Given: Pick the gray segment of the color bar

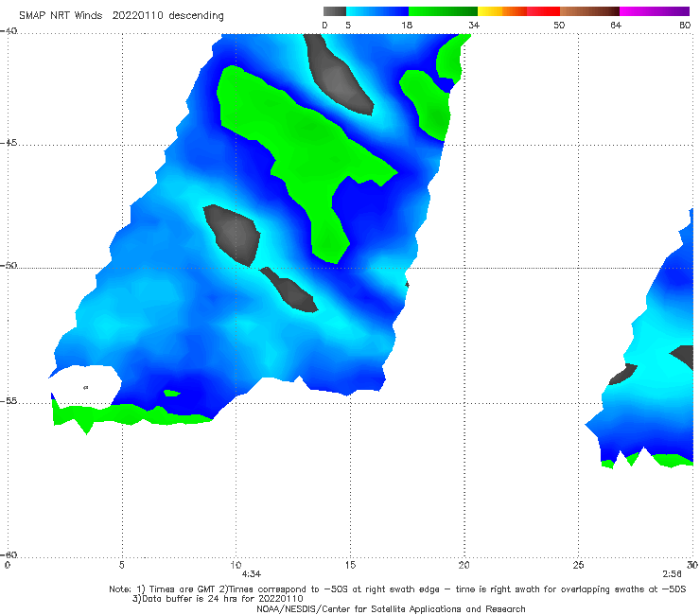Looking at the screenshot, I should [334, 11].
